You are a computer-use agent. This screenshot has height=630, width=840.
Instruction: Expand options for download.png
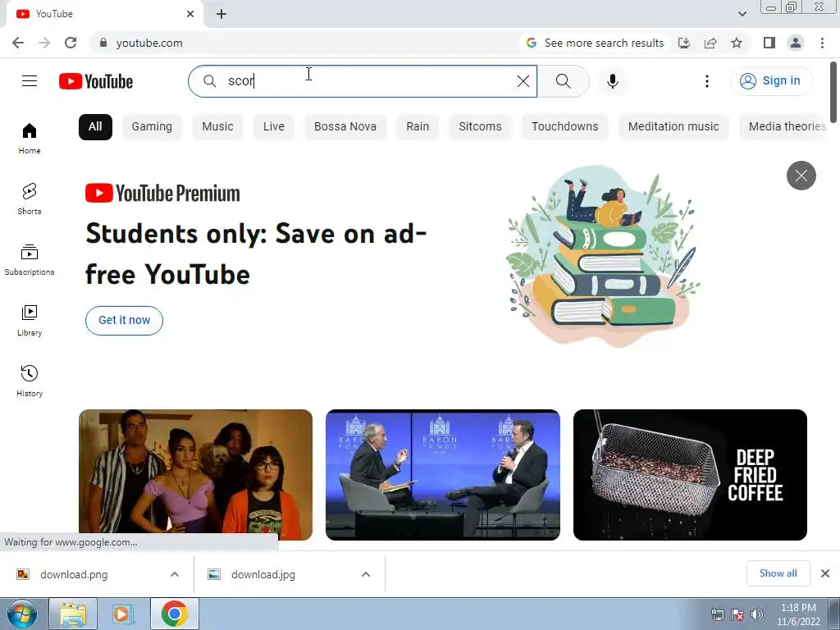[x=175, y=574]
